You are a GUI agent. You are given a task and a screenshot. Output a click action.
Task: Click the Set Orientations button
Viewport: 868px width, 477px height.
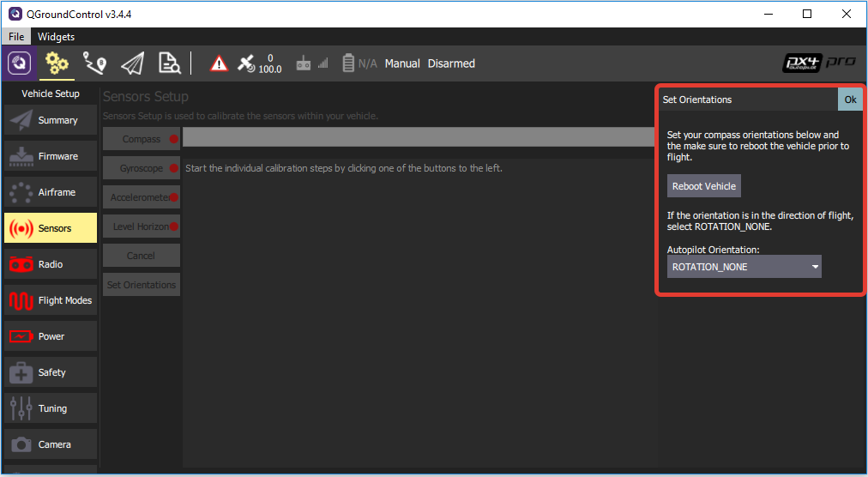pyautogui.click(x=142, y=285)
